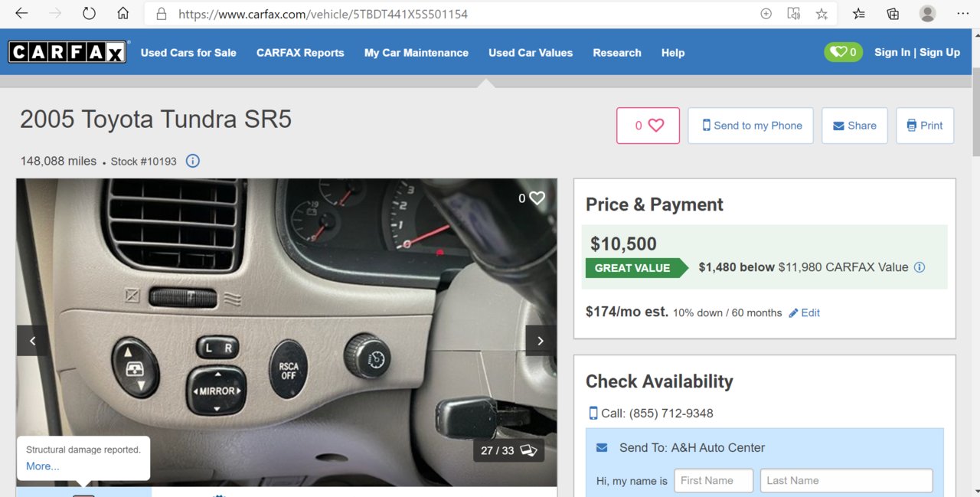Show CARFAX Value info icon
This screenshot has width=980, height=497.
click(920, 267)
